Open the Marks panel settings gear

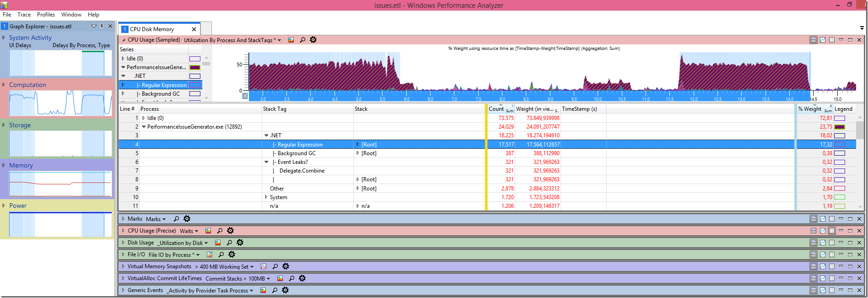pos(187,219)
